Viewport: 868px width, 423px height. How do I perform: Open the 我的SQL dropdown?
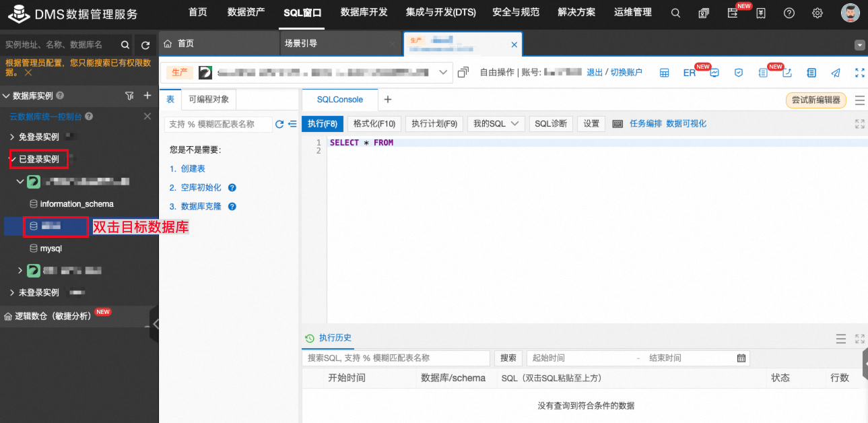(496, 123)
